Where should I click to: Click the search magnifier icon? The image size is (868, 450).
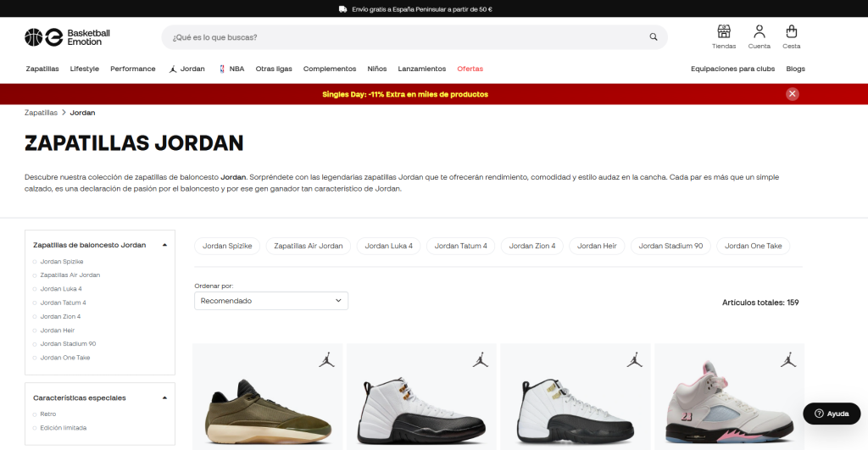(x=653, y=37)
